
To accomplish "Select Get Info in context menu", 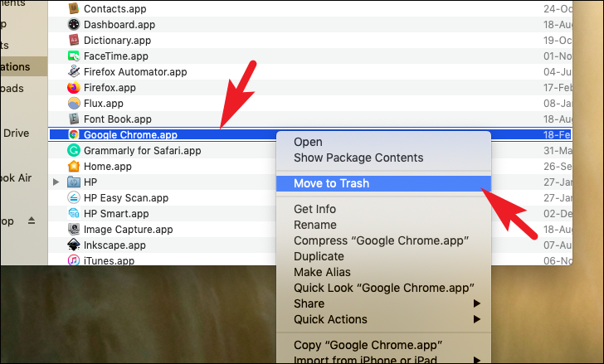I will pos(383,209).
